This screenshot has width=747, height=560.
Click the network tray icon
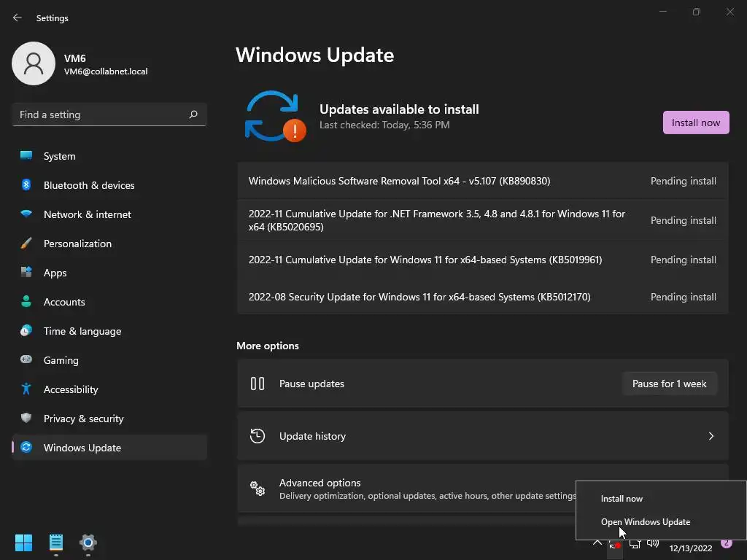(635, 544)
